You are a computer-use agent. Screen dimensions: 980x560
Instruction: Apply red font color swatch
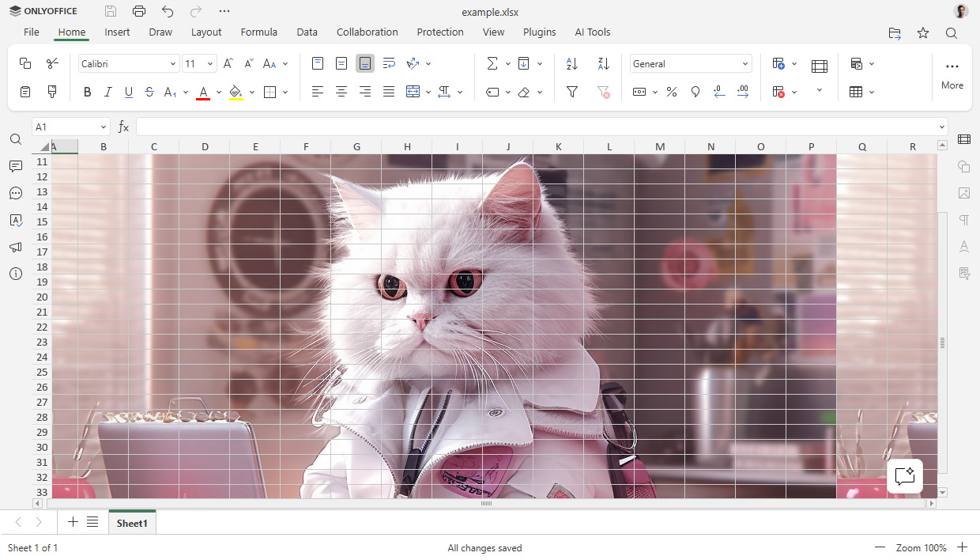tap(203, 92)
